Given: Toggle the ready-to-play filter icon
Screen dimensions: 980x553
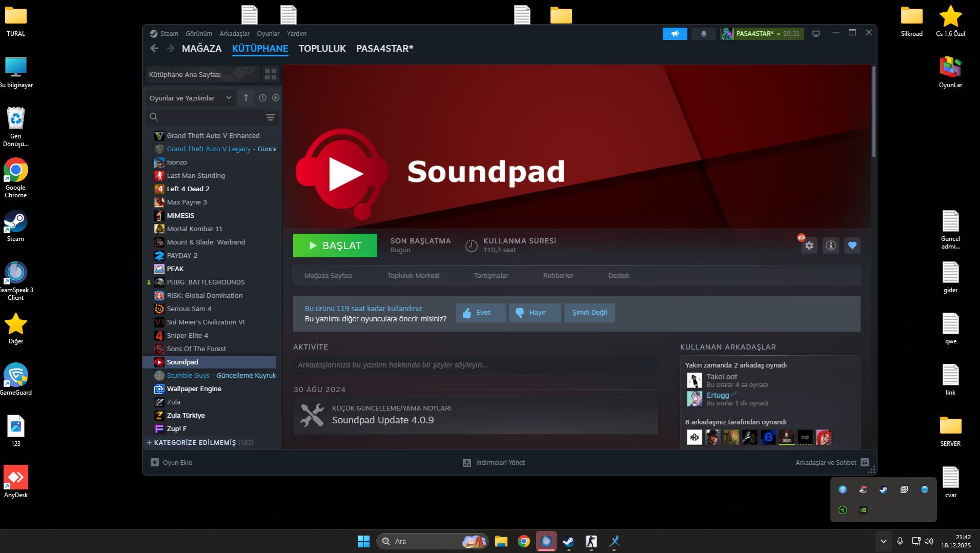Looking at the screenshot, I should point(276,98).
